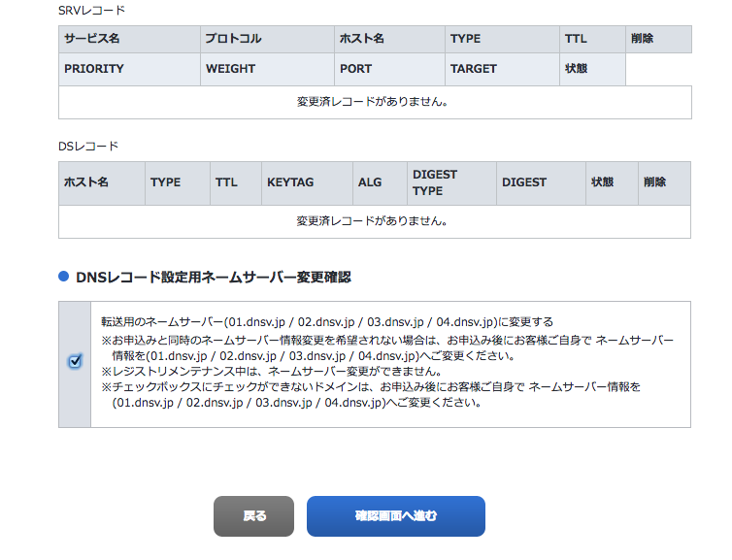732x560 pixels.
Task: Click the empty DS record message row
Action: [375, 221]
